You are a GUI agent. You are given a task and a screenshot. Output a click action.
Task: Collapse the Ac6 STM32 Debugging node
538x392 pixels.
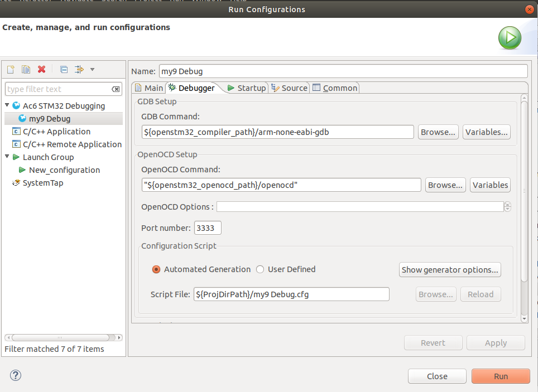7,105
